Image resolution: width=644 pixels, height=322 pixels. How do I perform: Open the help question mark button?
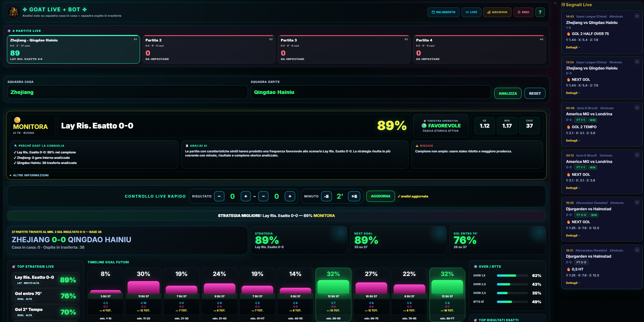pos(540,12)
